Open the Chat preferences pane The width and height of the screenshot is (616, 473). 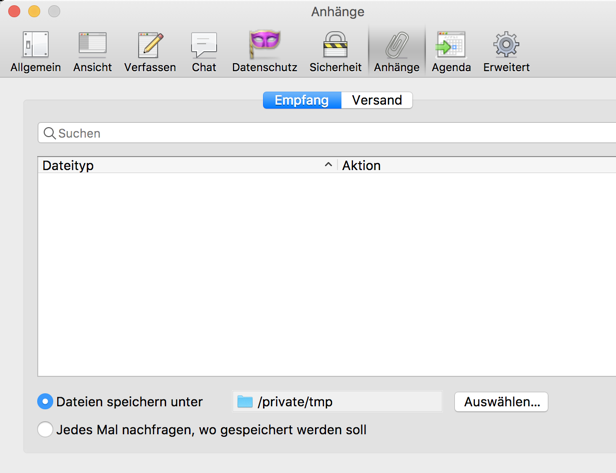point(204,52)
